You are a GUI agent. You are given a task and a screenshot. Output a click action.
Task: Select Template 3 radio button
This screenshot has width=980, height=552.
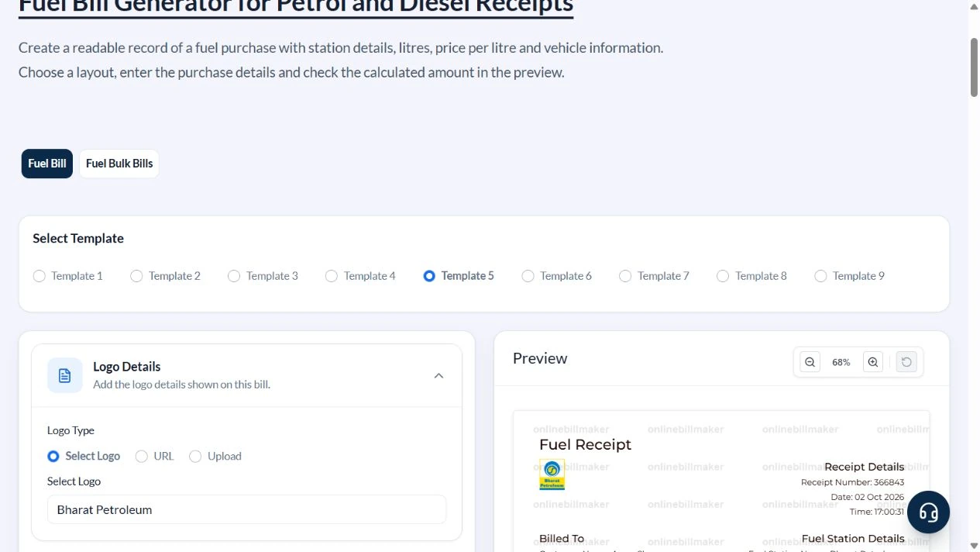[234, 276]
